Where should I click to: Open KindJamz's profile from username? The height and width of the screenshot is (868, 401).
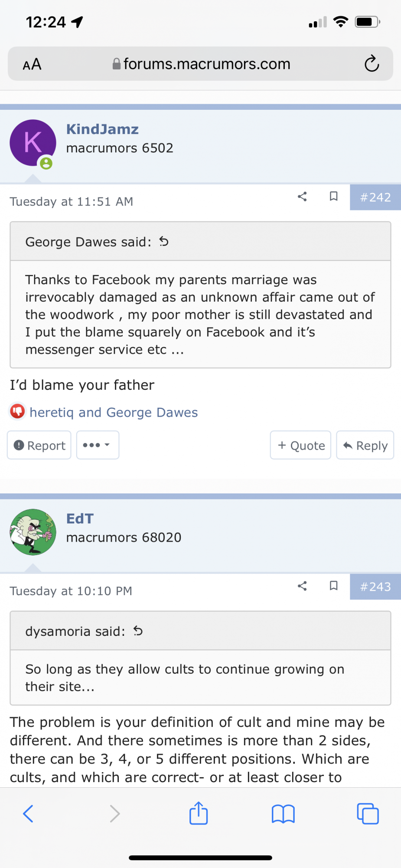pyautogui.click(x=102, y=129)
